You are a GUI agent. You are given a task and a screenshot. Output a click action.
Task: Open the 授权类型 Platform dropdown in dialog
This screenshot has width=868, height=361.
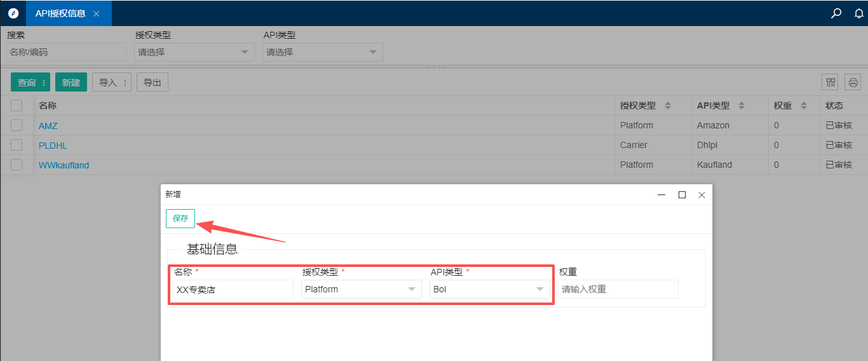[361, 289]
